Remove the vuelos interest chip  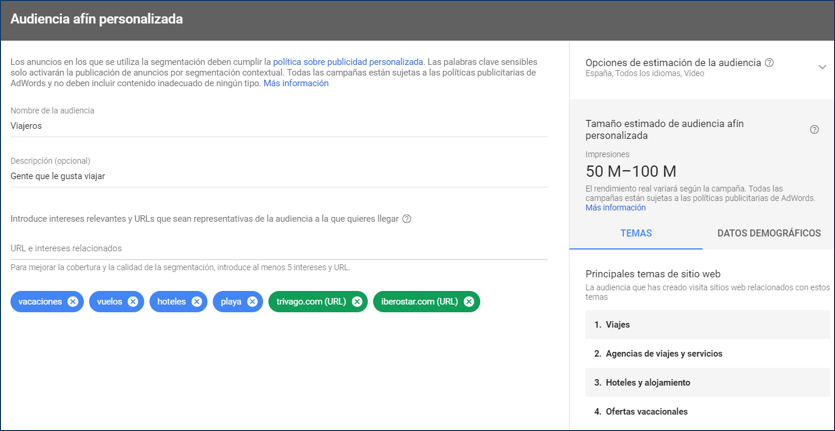133,302
